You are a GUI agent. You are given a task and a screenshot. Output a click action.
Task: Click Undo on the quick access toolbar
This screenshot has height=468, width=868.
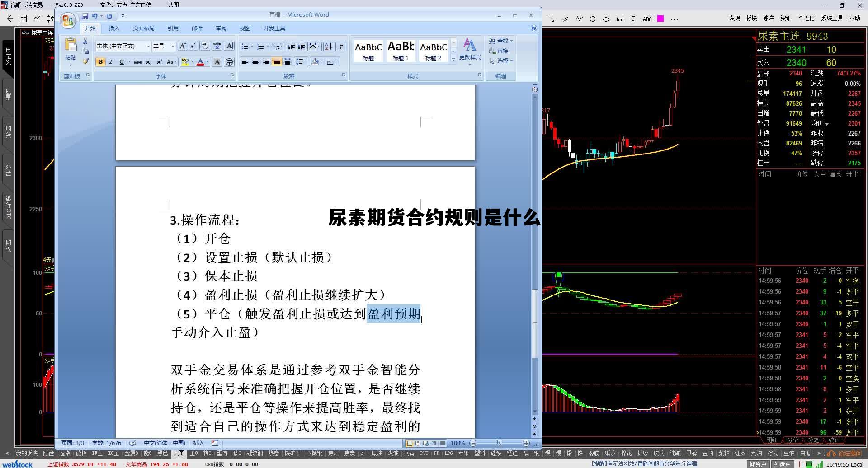(x=95, y=16)
